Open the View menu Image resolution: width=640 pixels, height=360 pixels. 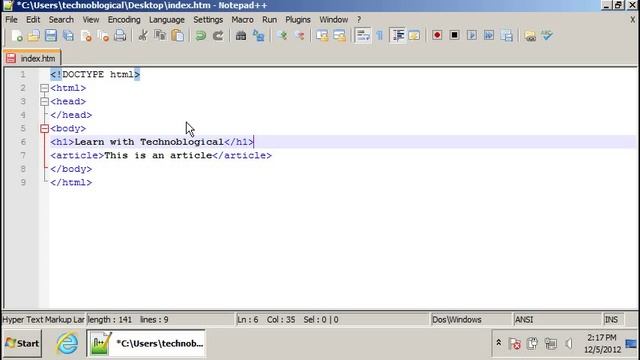point(91,20)
